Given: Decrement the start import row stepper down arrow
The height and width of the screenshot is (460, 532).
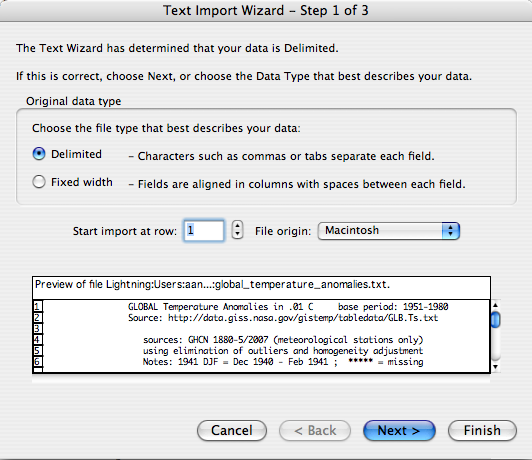Looking at the screenshot, I should coord(238,235).
